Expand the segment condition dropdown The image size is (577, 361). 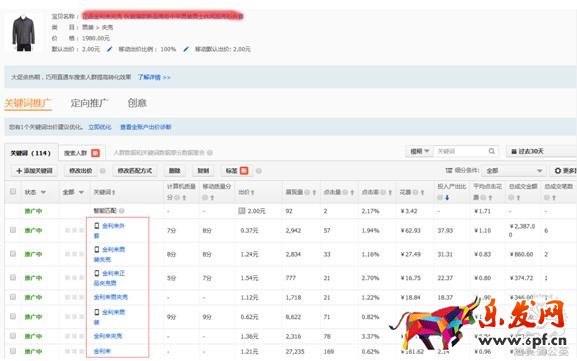click(513, 171)
